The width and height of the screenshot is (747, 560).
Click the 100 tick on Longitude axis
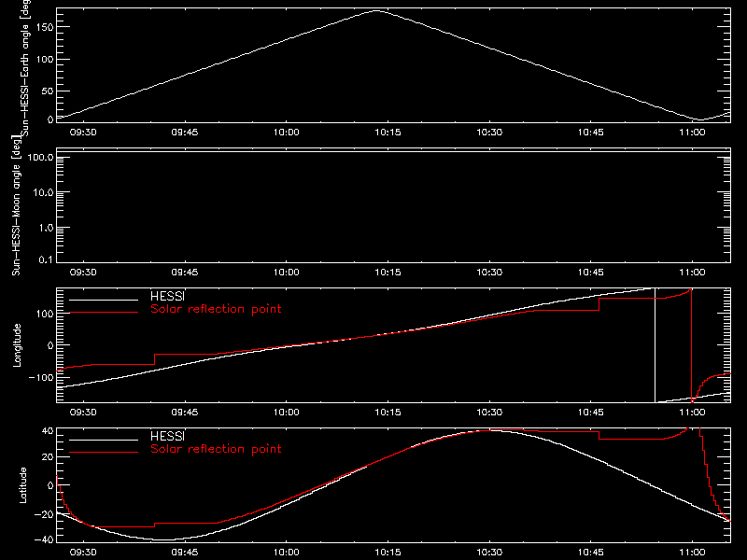pos(45,314)
